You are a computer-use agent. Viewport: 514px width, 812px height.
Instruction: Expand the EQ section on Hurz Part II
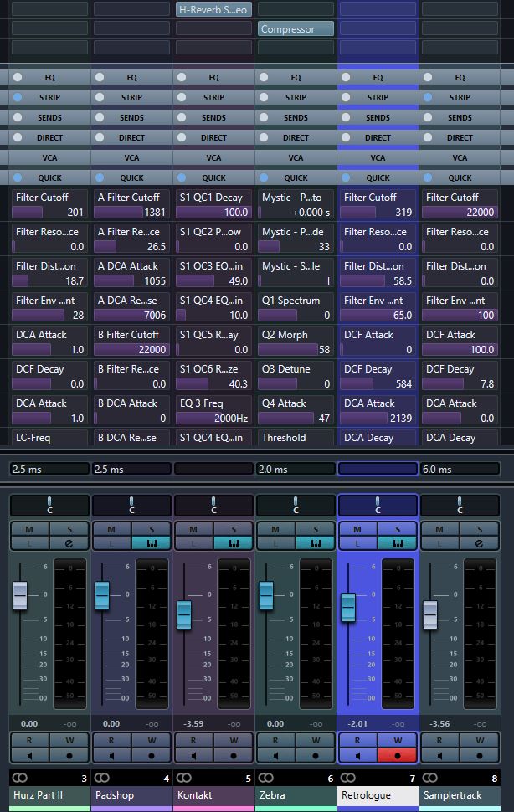click(x=49, y=77)
